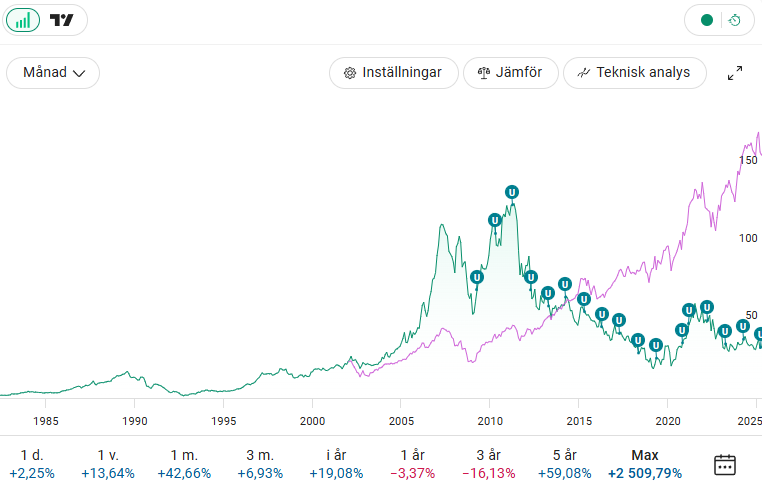Select the green real-time status dot
The image size is (762, 489).
point(707,20)
